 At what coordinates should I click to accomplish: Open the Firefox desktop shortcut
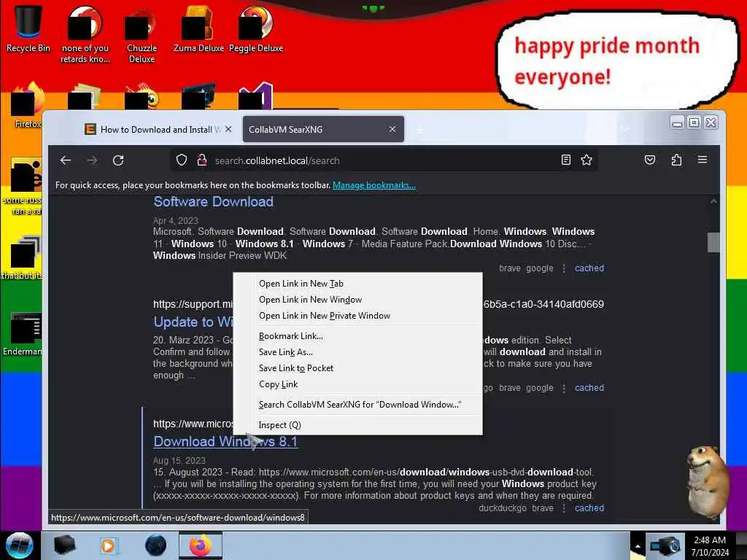27,105
